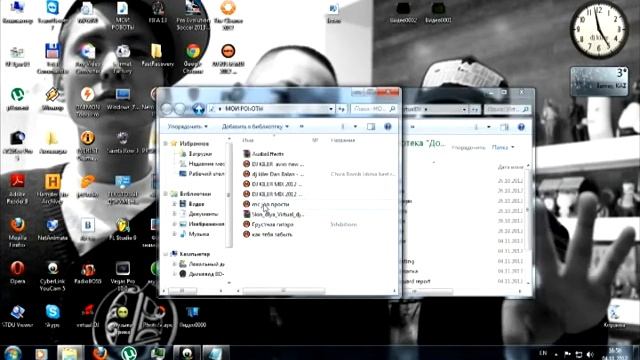Select Рабочий стол in the navigation pane

point(202,174)
